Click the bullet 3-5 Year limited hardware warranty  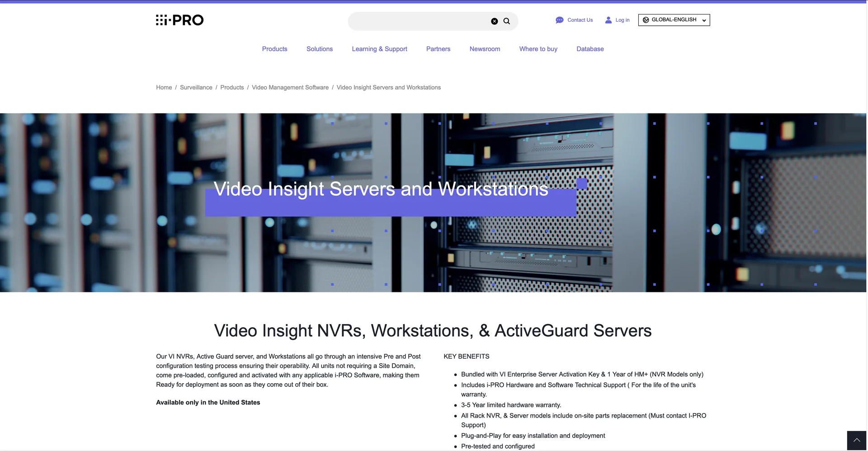point(511,405)
